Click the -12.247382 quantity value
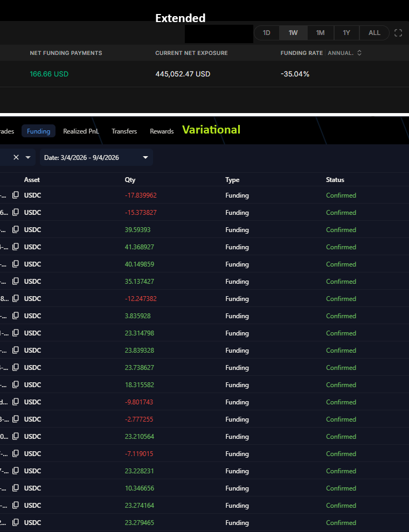Image resolution: width=409 pixels, height=532 pixels. 141,298
